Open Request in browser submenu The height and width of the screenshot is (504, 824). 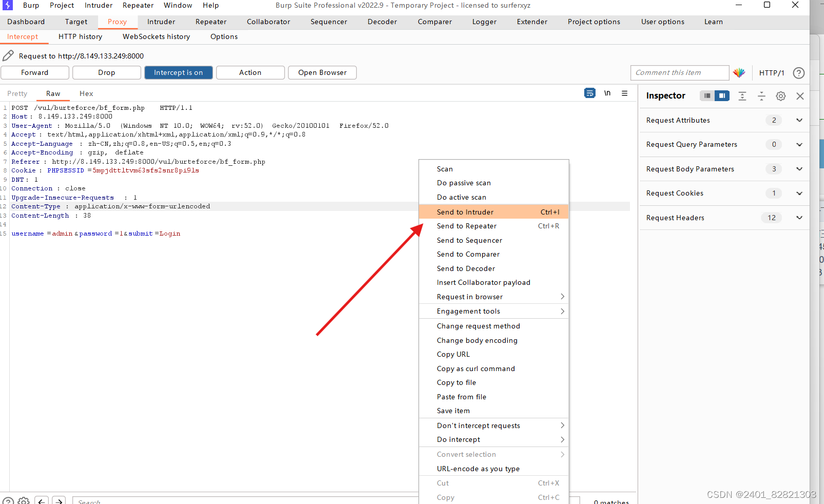click(x=494, y=297)
